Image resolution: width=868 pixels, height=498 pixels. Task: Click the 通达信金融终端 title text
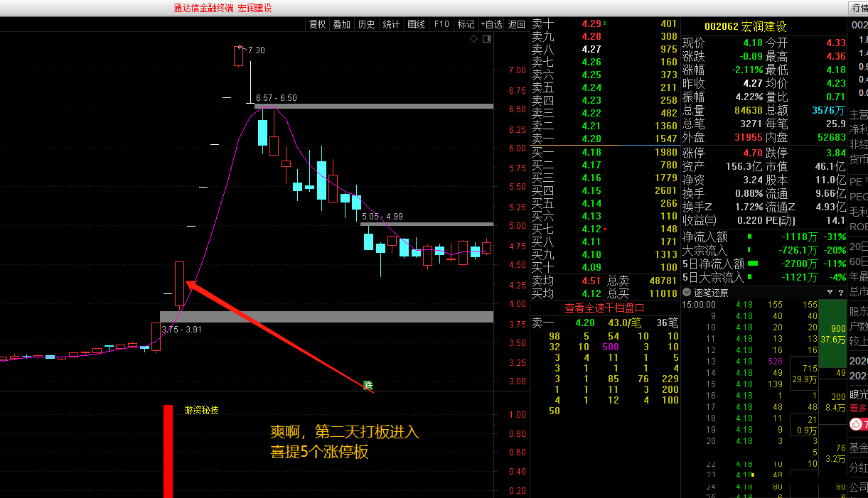click(203, 9)
